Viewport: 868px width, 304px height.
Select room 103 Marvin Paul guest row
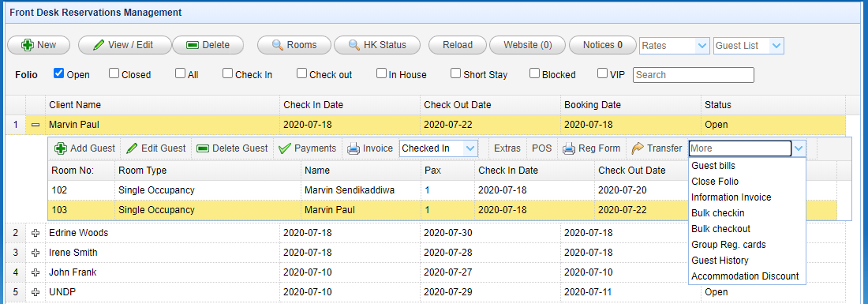click(442, 210)
